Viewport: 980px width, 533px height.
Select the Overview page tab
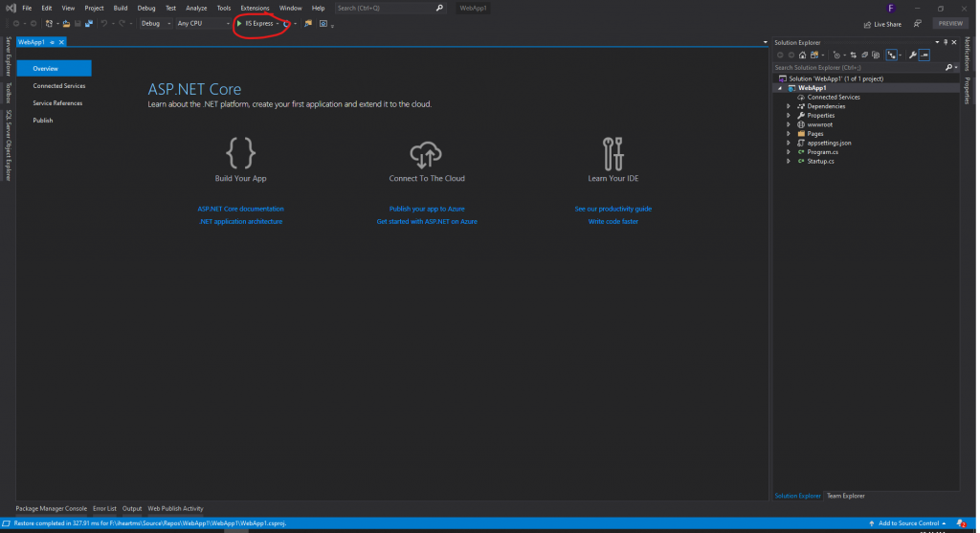click(55, 69)
